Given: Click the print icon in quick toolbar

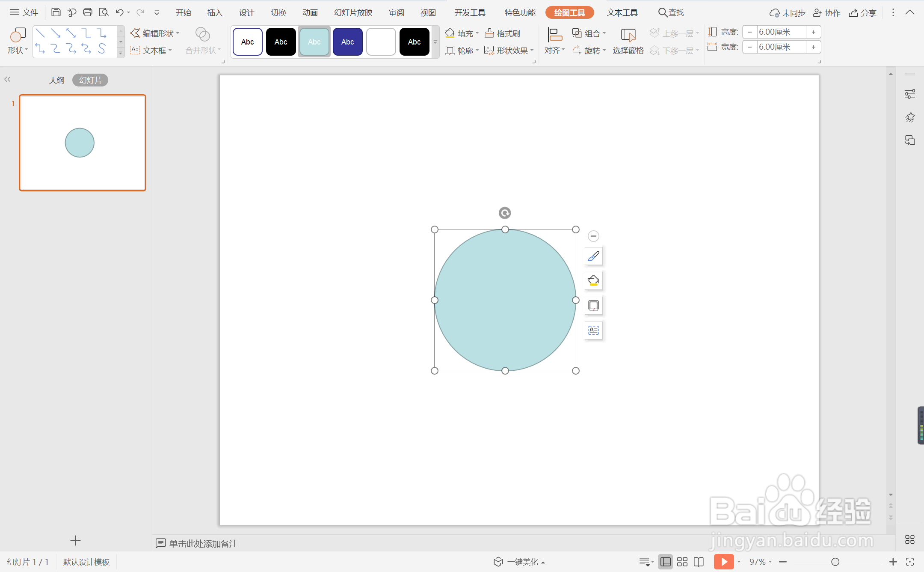Looking at the screenshot, I should point(88,12).
